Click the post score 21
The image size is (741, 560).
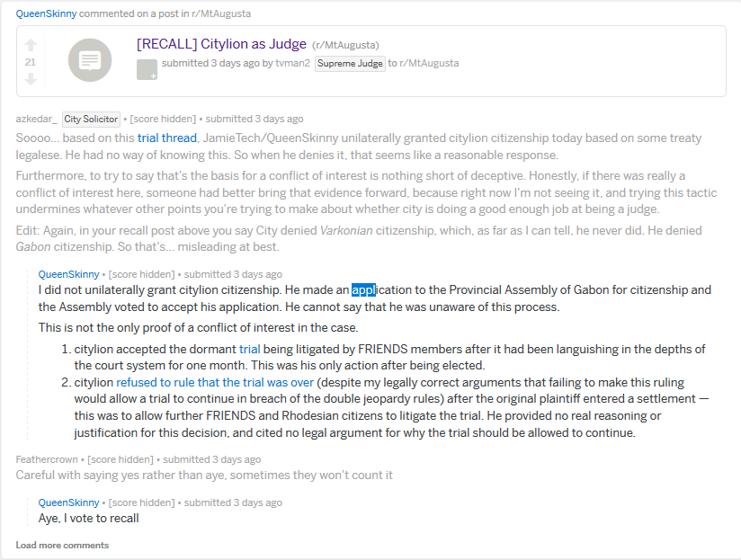[31, 62]
